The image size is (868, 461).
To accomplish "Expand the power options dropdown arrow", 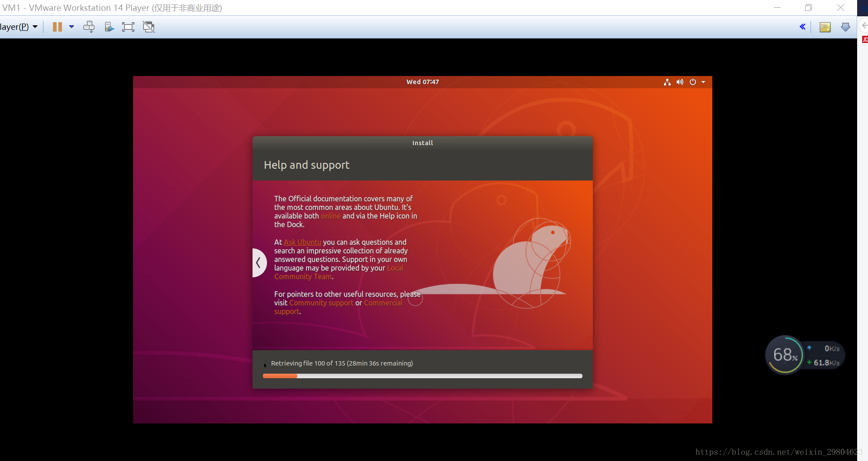I will coord(72,27).
